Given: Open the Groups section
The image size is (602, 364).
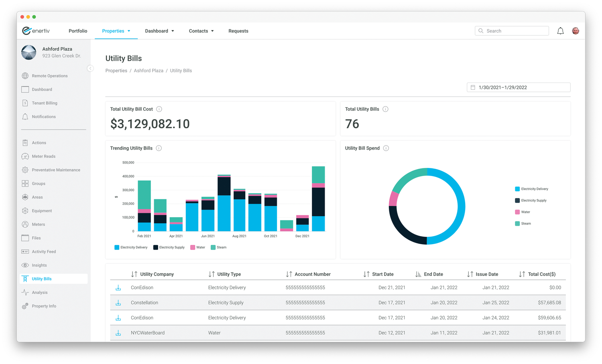Looking at the screenshot, I should tap(33, 184).
